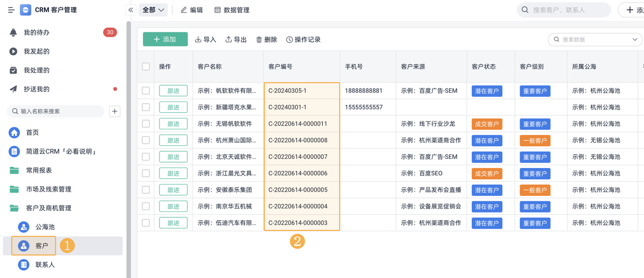The height and width of the screenshot is (278, 644).
Task: Click the 抄送我的 paper plane icon
Action: click(13, 89)
